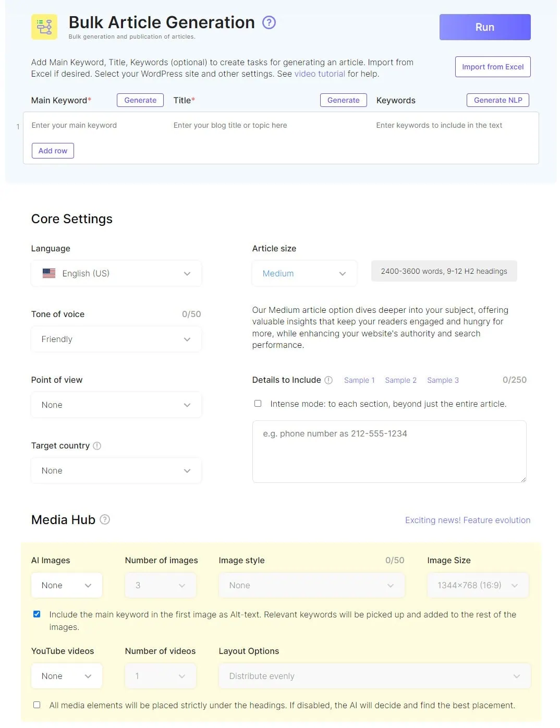The width and height of the screenshot is (560, 728).
Task: Toggle Intense mode checkbox
Action: [x=258, y=404]
